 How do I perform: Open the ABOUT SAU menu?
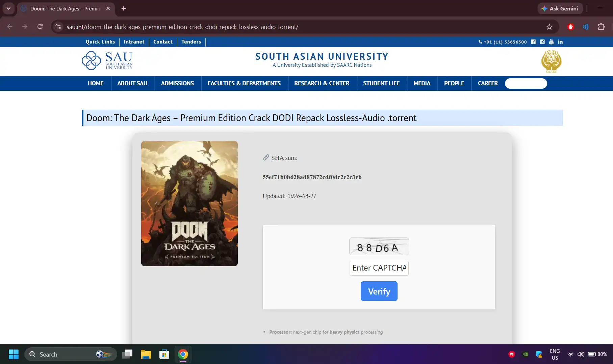pyautogui.click(x=132, y=83)
